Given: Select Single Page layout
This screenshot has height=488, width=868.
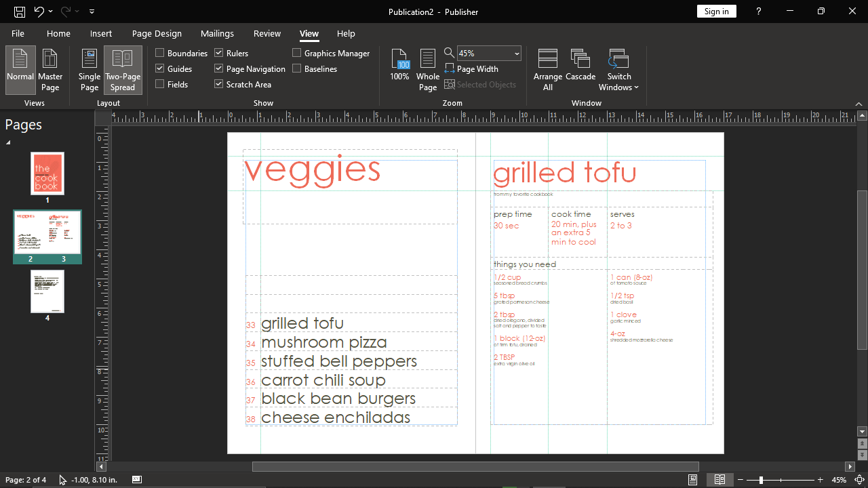Looking at the screenshot, I should (90, 70).
